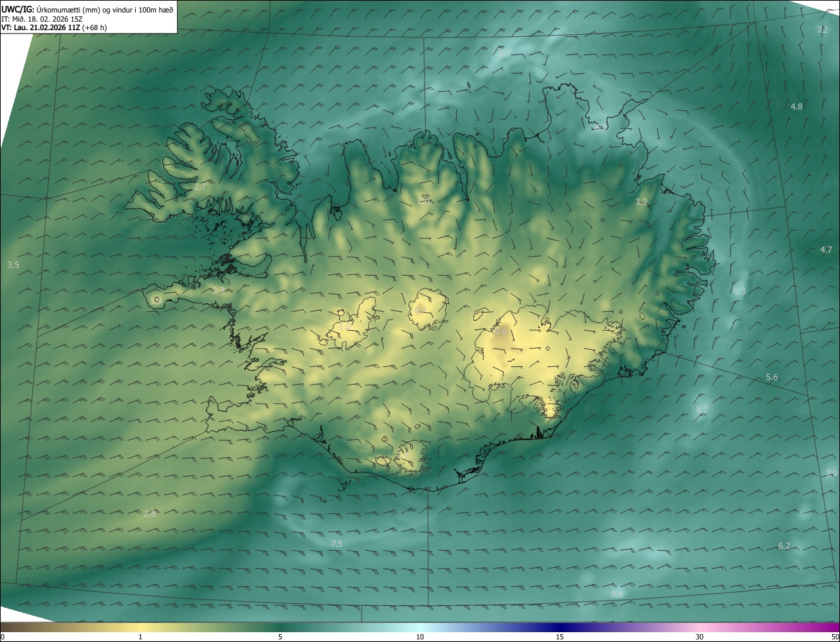
Task: Click the 8.4 value label on the map
Action: tap(617, 594)
